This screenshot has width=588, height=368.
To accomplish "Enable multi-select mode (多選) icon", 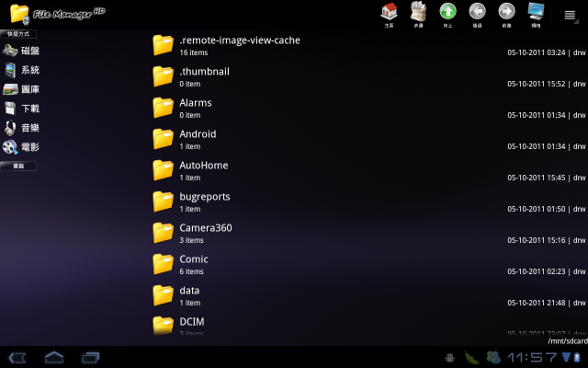I will [419, 15].
